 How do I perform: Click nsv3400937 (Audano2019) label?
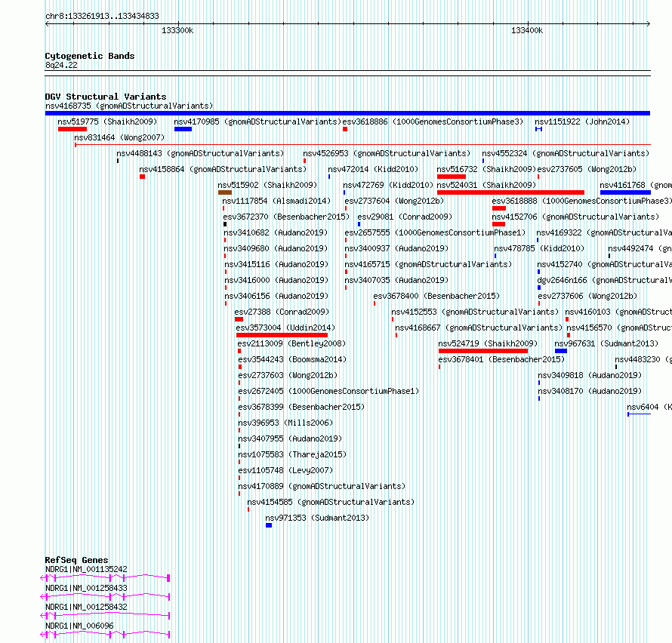point(396,248)
